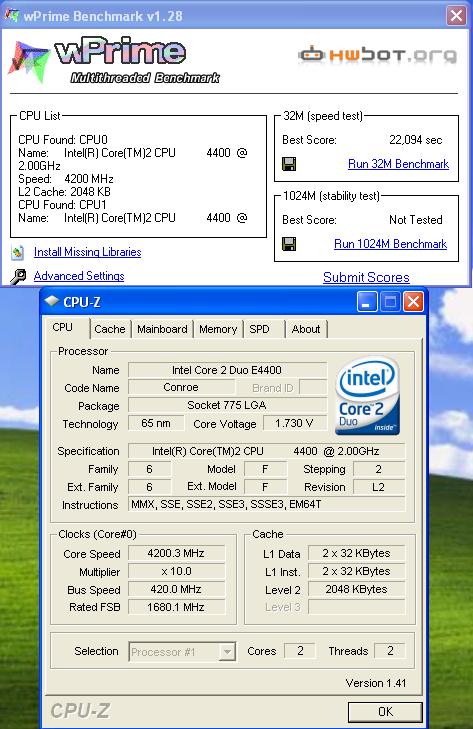Screen dimensions: 473x729
Task: Save the 1024M score with floppy icon
Action: tap(289, 244)
